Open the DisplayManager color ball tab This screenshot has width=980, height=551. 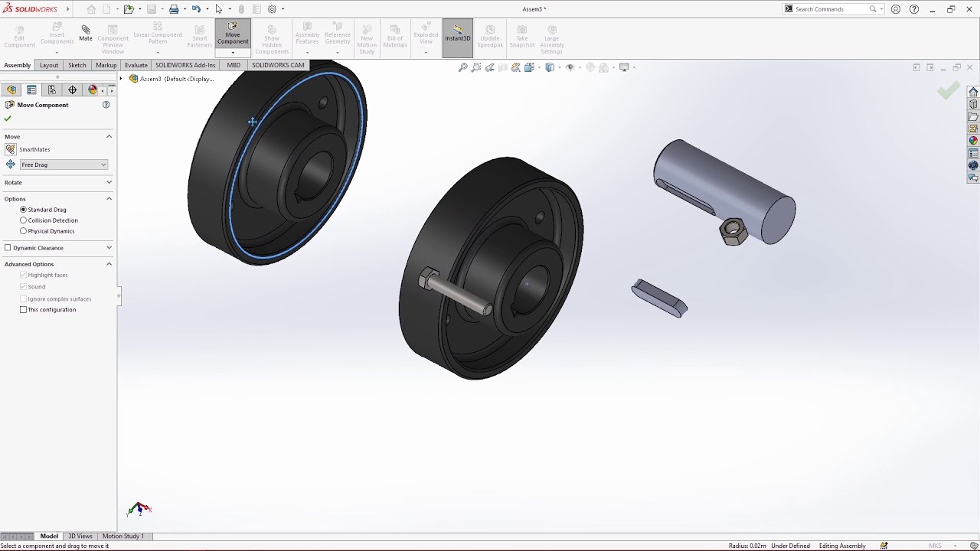click(x=93, y=90)
